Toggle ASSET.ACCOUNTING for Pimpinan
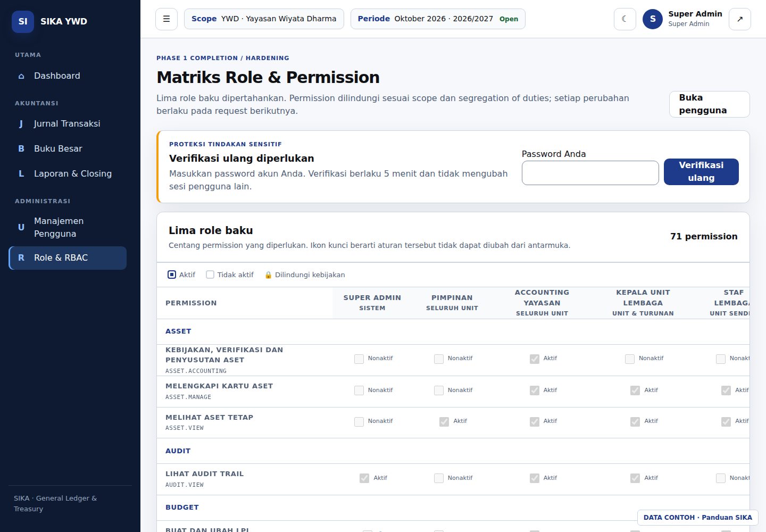 [439, 359]
